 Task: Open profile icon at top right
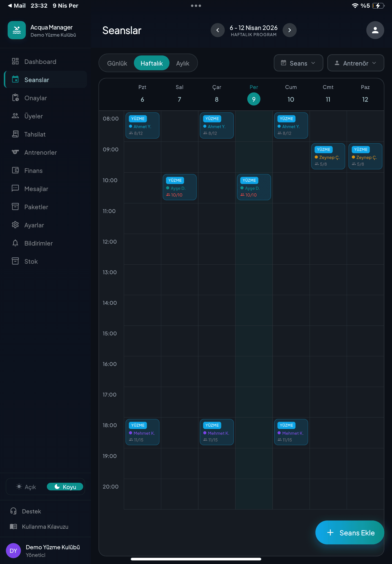click(375, 30)
